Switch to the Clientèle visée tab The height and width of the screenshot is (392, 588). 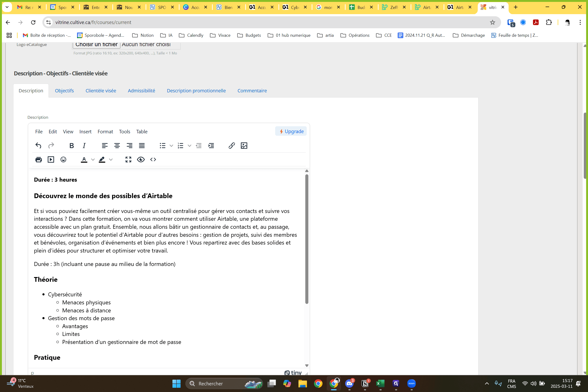tap(101, 91)
